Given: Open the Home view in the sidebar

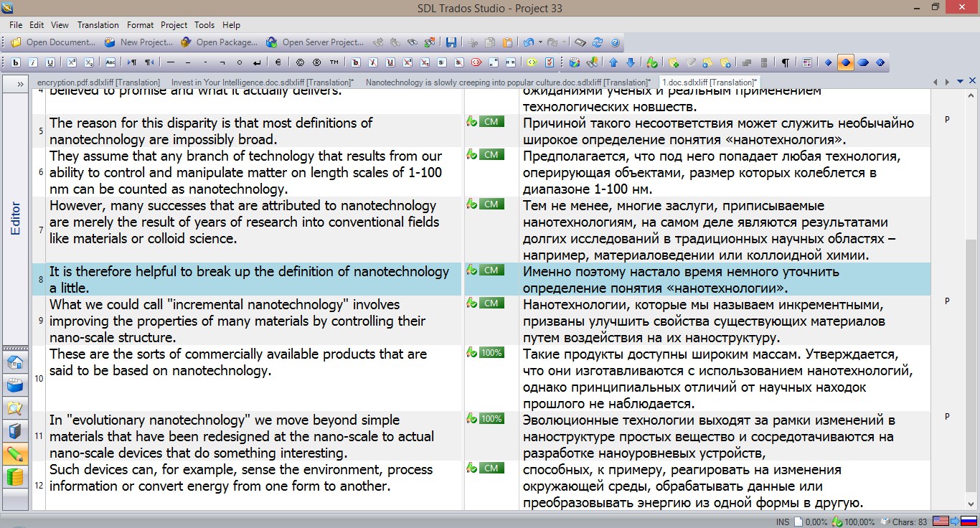Looking at the screenshot, I should [x=15, y=362].
